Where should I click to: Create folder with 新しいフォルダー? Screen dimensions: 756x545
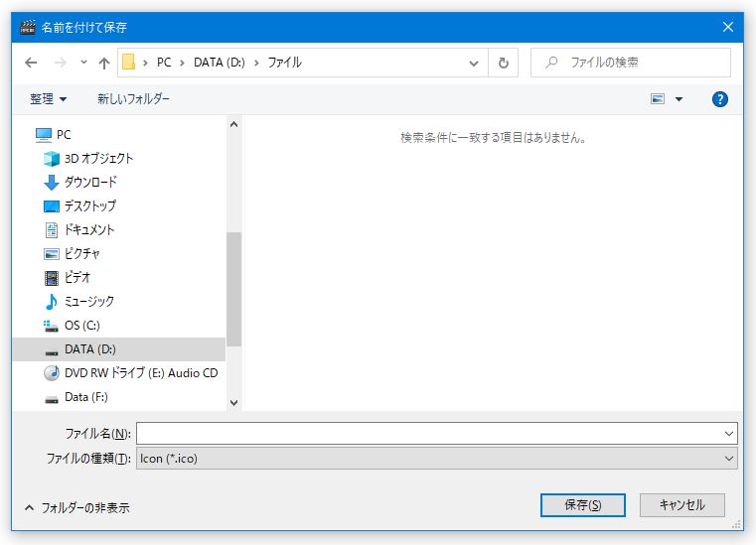133,99
